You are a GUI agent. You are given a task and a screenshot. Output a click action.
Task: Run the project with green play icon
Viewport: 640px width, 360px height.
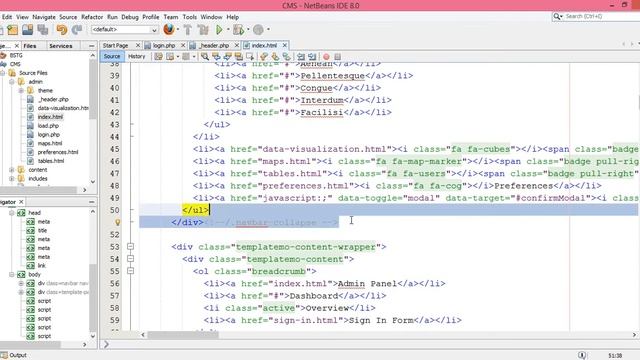pyautogui.click(x=219, y=29)
